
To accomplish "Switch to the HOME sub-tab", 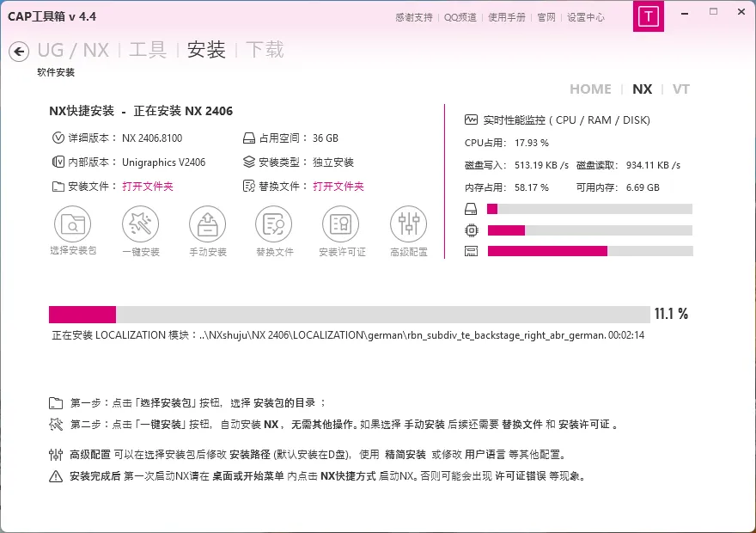I will pos(591,89).
